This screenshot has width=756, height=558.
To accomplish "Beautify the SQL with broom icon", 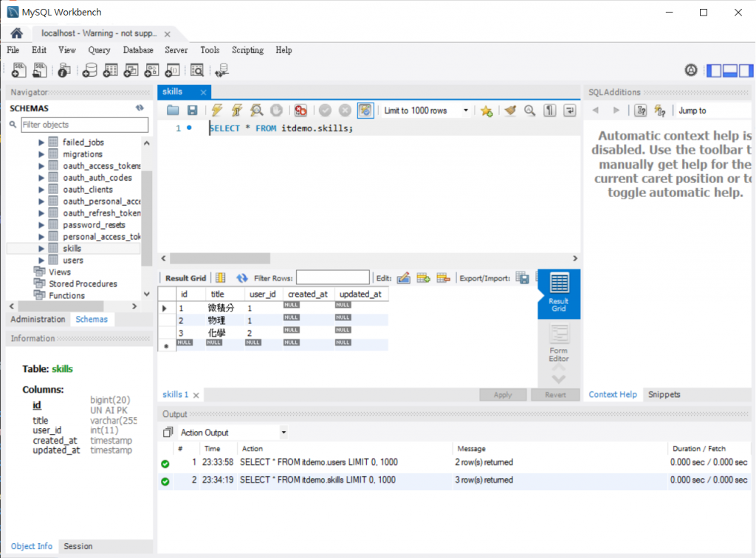I will tap(510, 111).
